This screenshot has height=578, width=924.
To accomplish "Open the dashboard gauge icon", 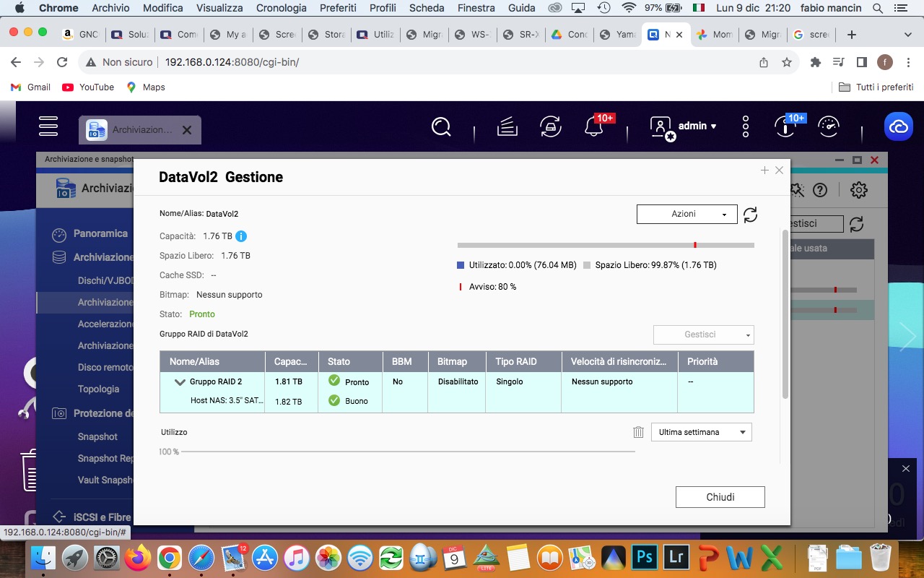I will click(x=829, y=127).
